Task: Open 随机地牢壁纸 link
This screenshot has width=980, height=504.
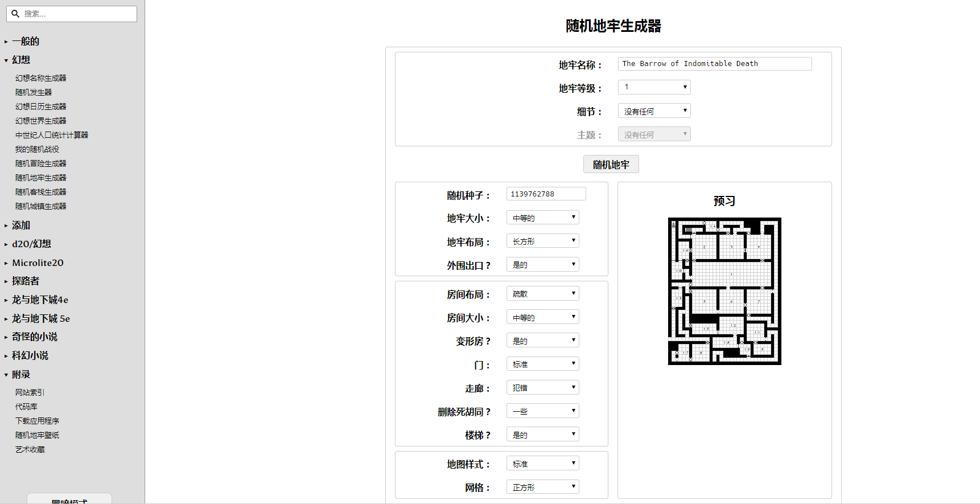Action: coord(37,435)
